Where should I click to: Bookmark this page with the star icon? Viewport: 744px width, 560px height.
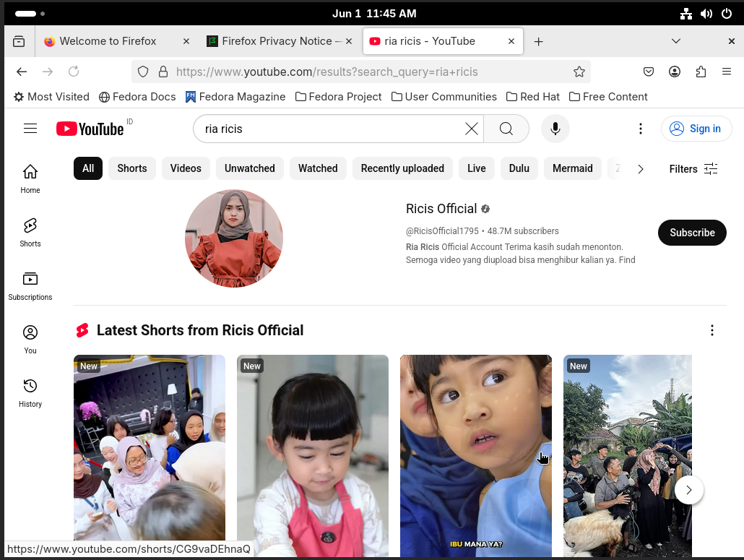tap(579, 72)
